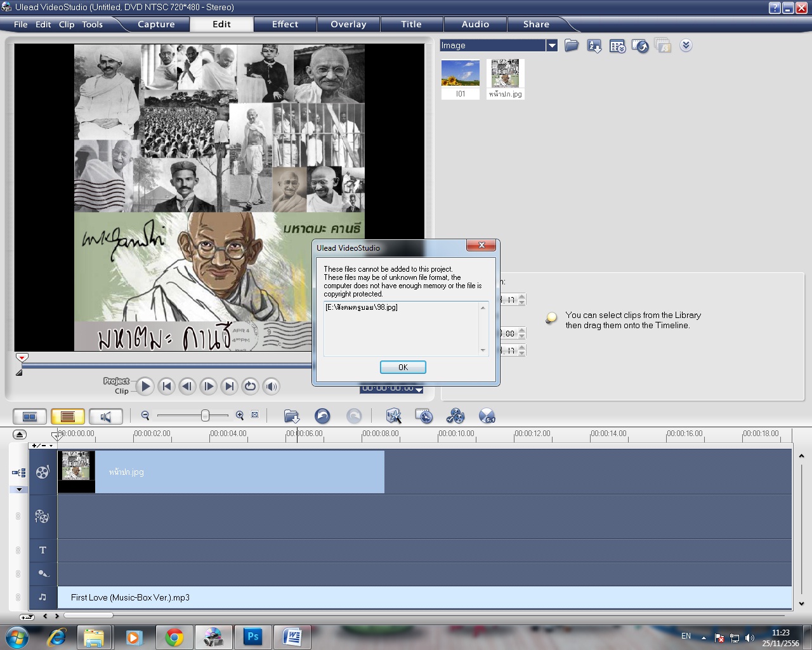Close the Ulead VideoStudio error dialog
Image resolution: width=812 pixels, height=650 pixels.
point(481,246)
